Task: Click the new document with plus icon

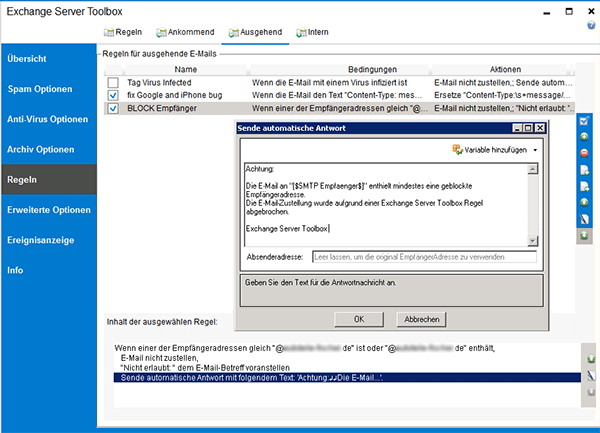Action: pos(584,170)
